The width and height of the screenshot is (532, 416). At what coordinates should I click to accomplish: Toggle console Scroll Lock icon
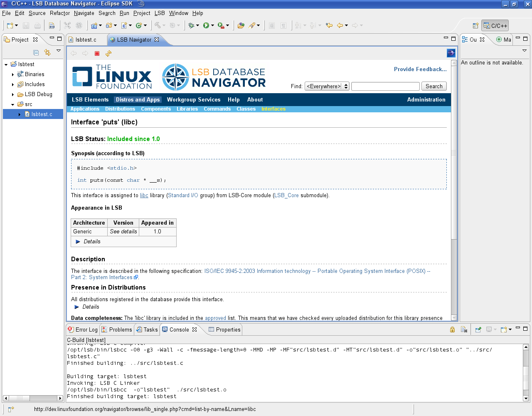(x=452, y=329)
